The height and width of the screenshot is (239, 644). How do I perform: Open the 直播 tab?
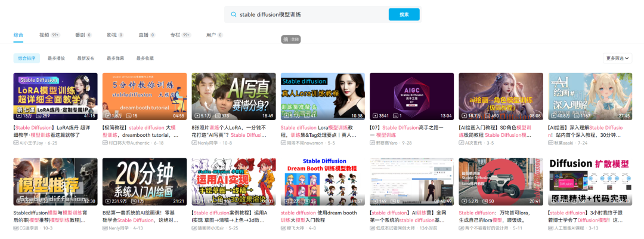147,35
